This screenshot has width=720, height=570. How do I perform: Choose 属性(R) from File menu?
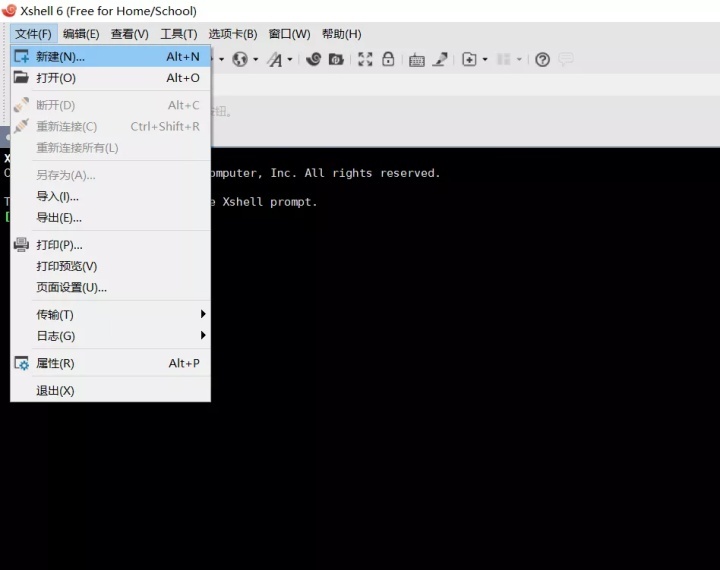(x=110, y=363)
